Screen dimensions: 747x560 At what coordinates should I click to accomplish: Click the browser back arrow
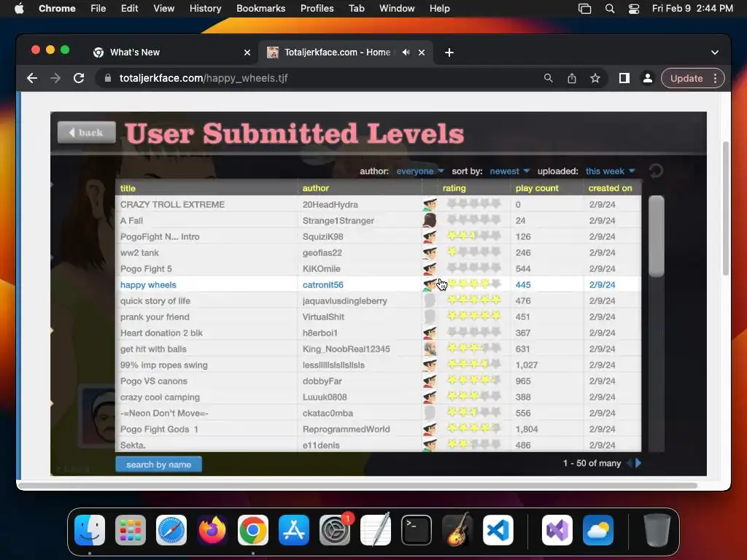click(x=32, y=78)
